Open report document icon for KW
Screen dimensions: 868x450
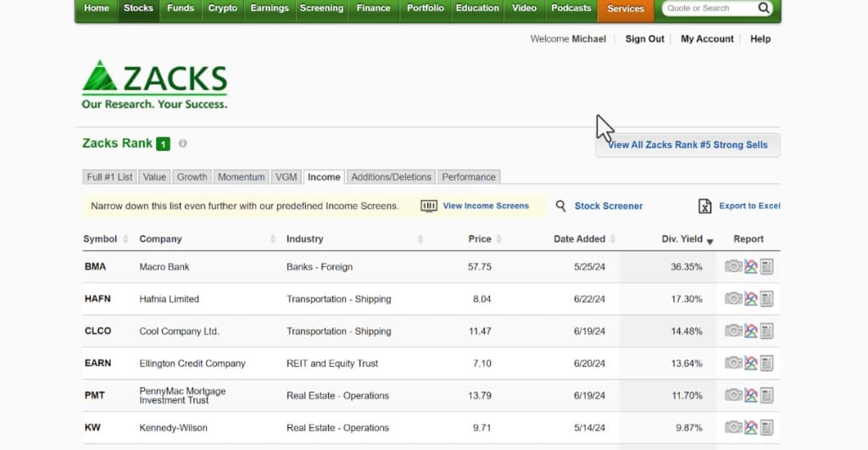(766, 427)
